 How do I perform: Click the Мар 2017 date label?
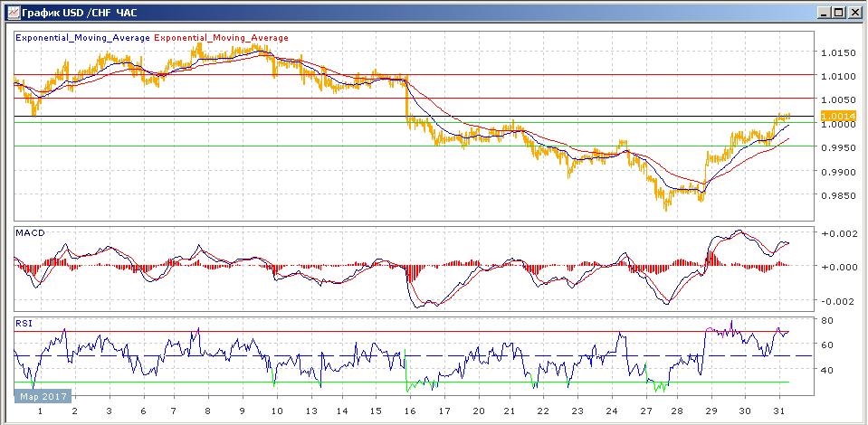coord(43,397)
